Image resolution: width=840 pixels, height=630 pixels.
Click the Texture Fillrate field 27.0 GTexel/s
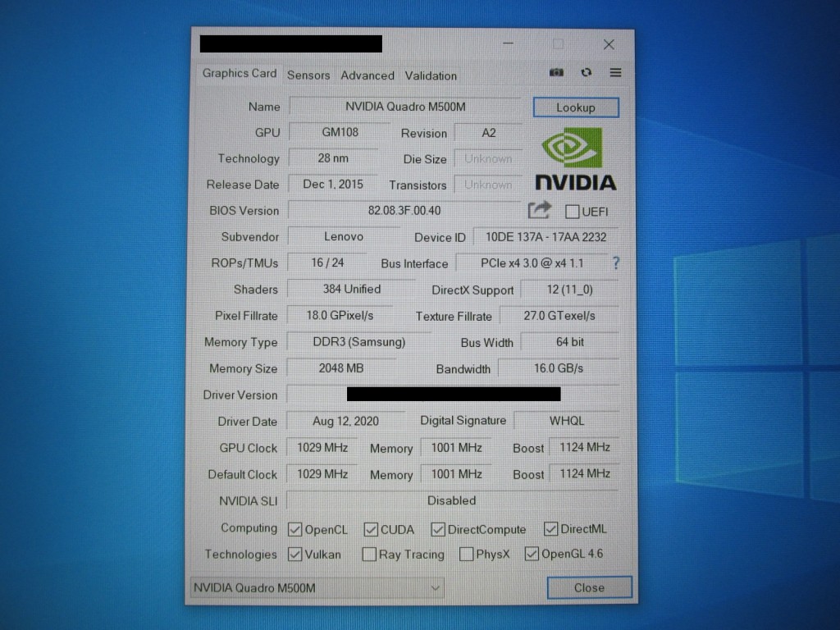coord(559,316)
